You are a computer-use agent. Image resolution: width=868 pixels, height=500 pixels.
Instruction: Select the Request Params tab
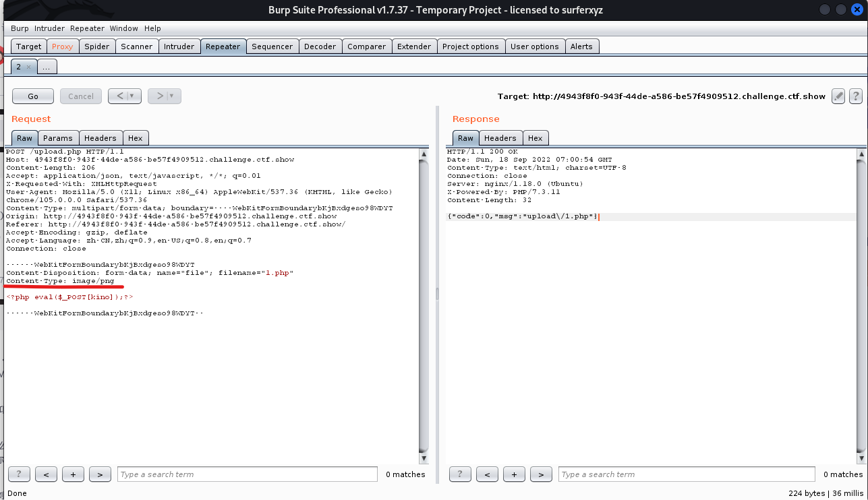point(58,137)
